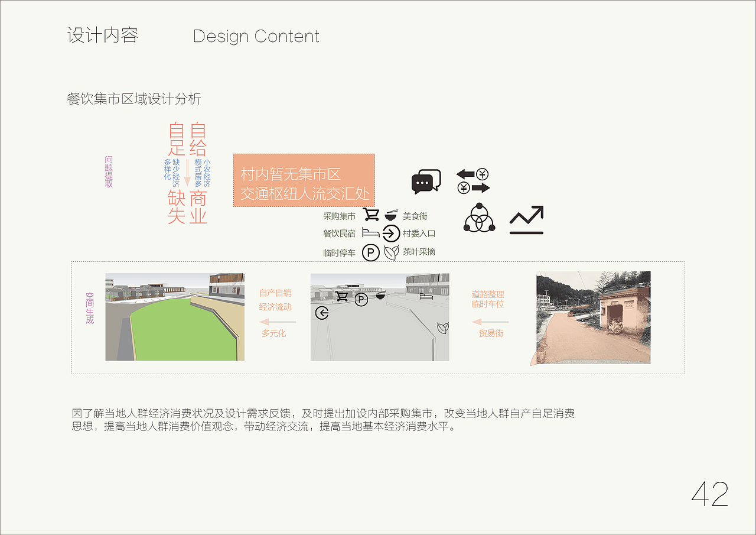This screenshot has height=535, width=756.
Task: Click the 餐饮民宿 legend label
Action: point(340,234)
